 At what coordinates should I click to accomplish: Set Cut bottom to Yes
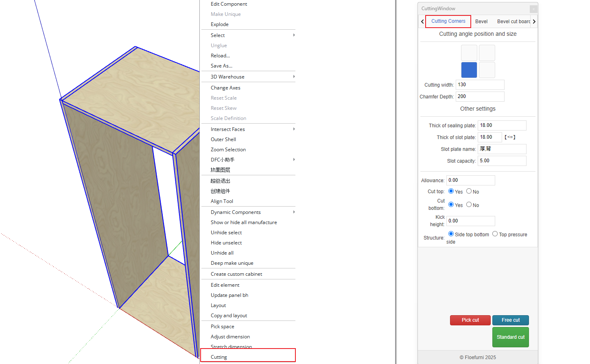coord(451,205)
